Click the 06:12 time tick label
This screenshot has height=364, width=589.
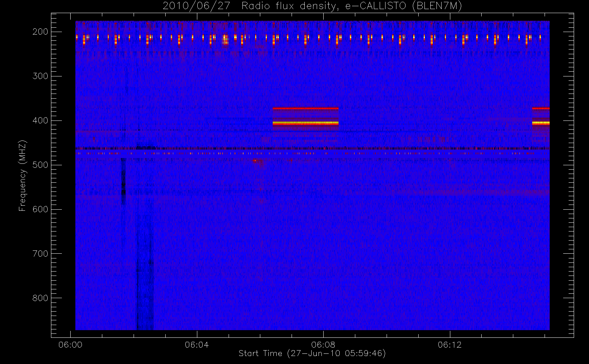(x=450, y=345)
